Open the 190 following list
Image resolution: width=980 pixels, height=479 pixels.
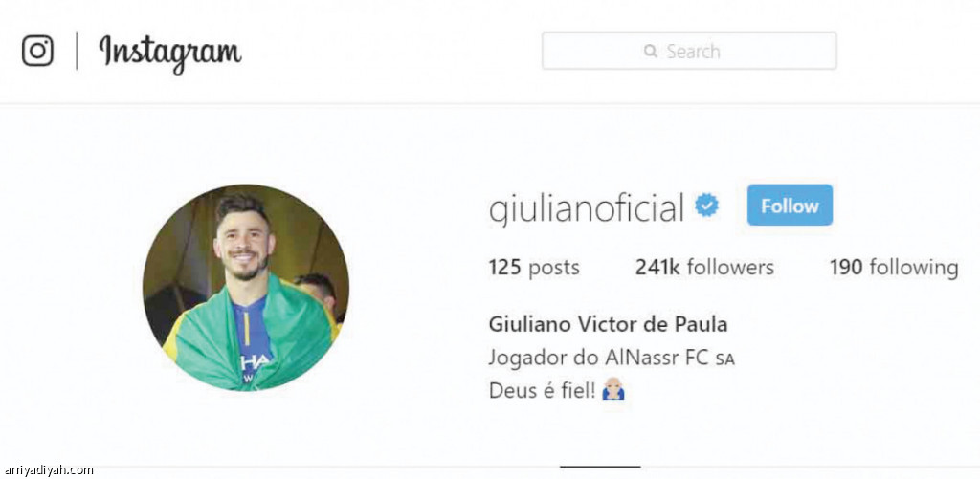pos(894,268)
